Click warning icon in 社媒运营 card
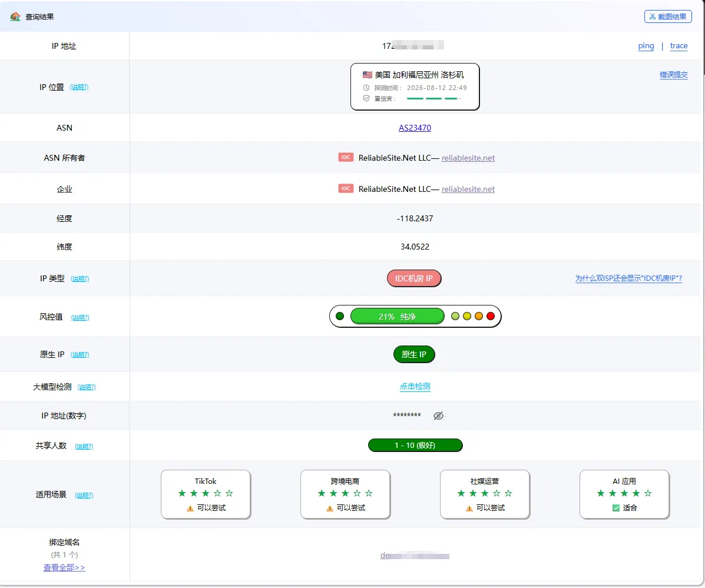 (x=469, y=508)
